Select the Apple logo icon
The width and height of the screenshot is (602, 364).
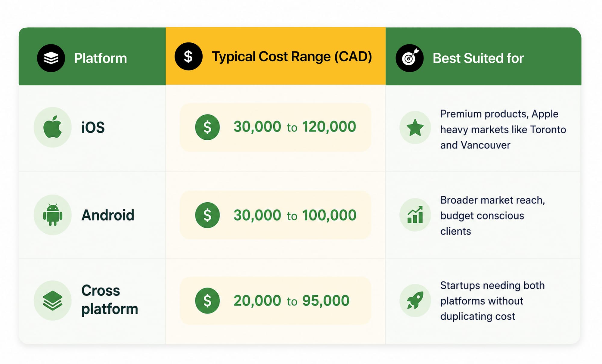[53, 127]
